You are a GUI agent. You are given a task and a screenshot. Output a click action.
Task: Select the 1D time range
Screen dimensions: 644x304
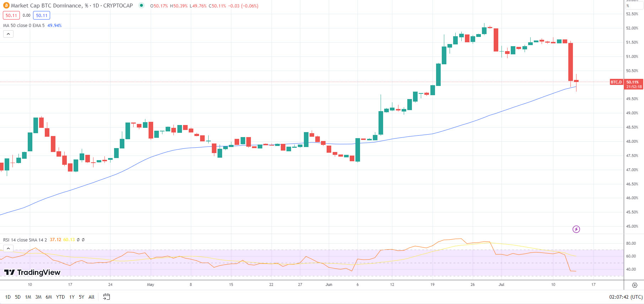click(8, 297)
